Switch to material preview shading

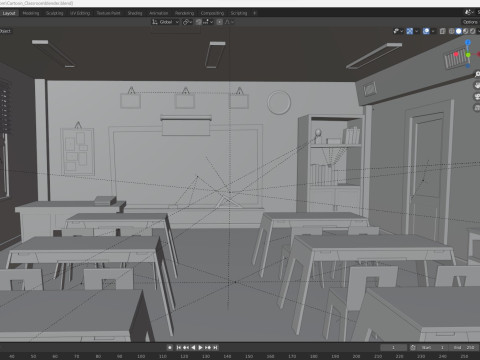click(466, 31)
